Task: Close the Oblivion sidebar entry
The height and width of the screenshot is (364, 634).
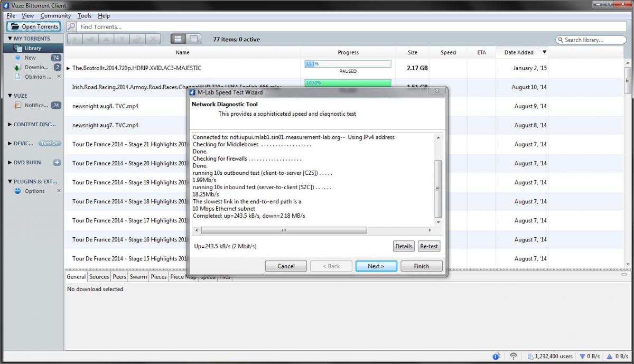Action: click(59, 77)
